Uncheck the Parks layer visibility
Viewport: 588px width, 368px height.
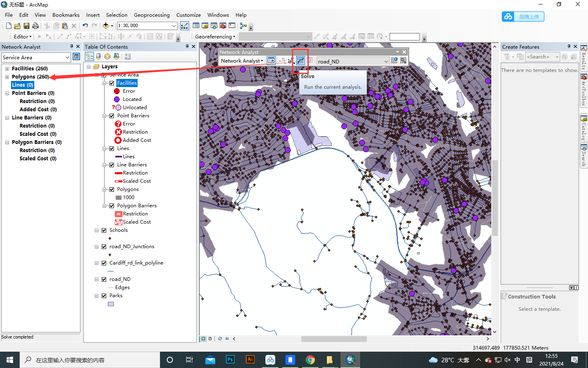104,295
